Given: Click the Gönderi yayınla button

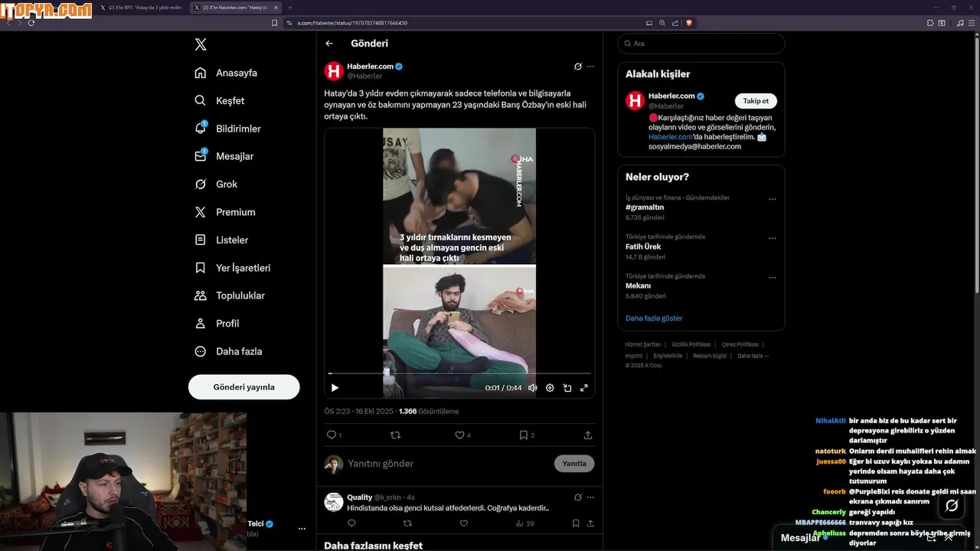Looking at the screenshot, I should (243, 387).
